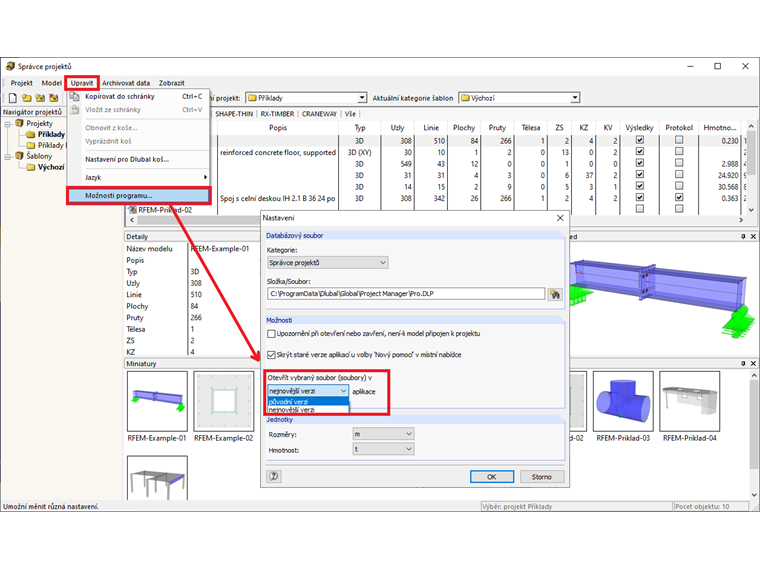760x570 pixels.
Task: Click the new project page icon in toolbar
Action: 13,98
